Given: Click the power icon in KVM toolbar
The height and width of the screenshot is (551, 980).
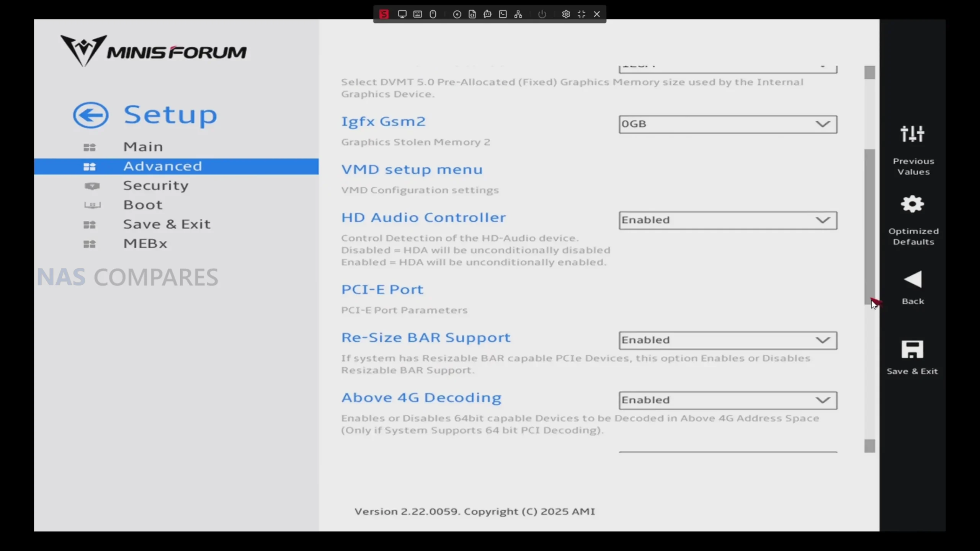Looking at the screenshot, I should [x=542, y=14].
